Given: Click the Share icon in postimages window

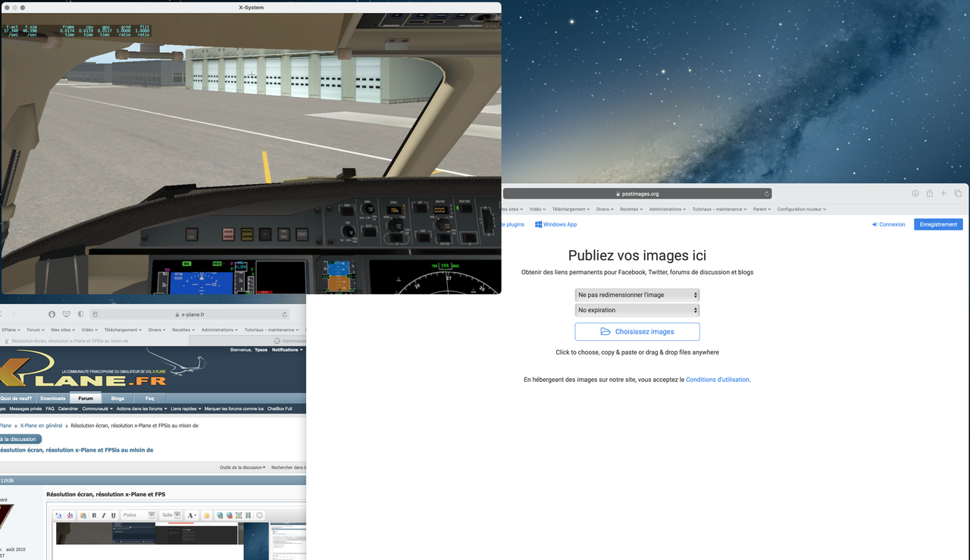Looking at the screenshot, I should click(930, 193).
